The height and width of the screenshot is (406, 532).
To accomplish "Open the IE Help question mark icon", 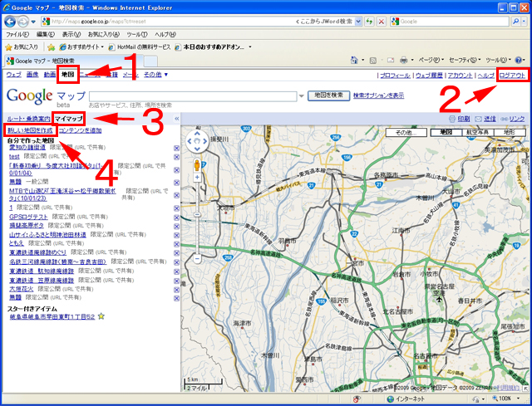I will (x=518, y=61).
